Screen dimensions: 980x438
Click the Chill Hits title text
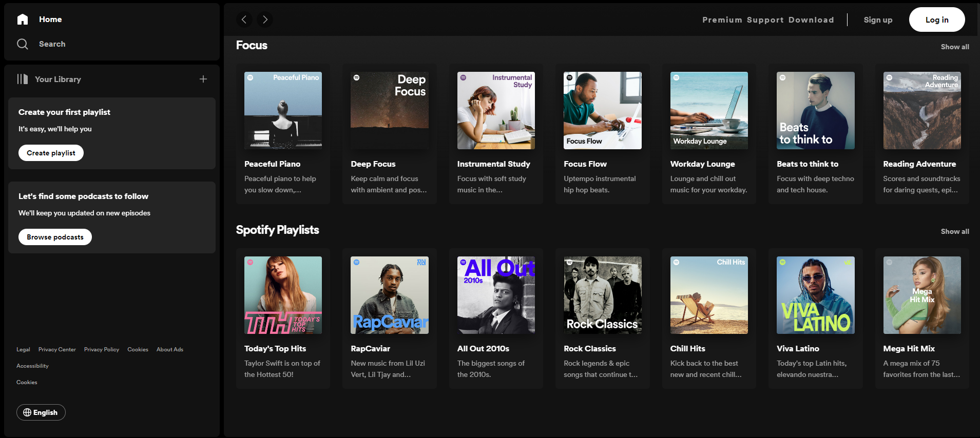tap(688, 349)
